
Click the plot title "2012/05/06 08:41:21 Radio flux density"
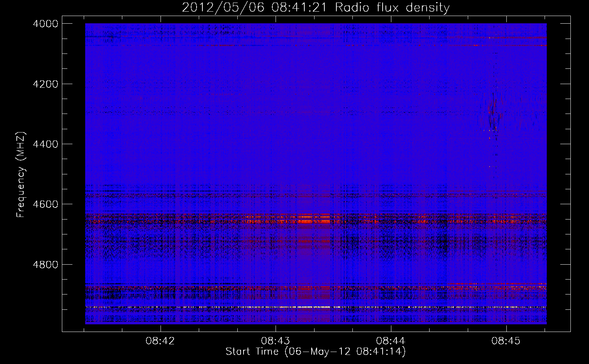coord(316,7)
